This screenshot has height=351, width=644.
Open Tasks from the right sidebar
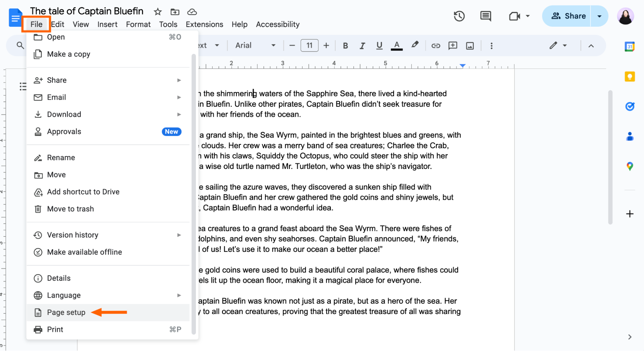point(630,106)
